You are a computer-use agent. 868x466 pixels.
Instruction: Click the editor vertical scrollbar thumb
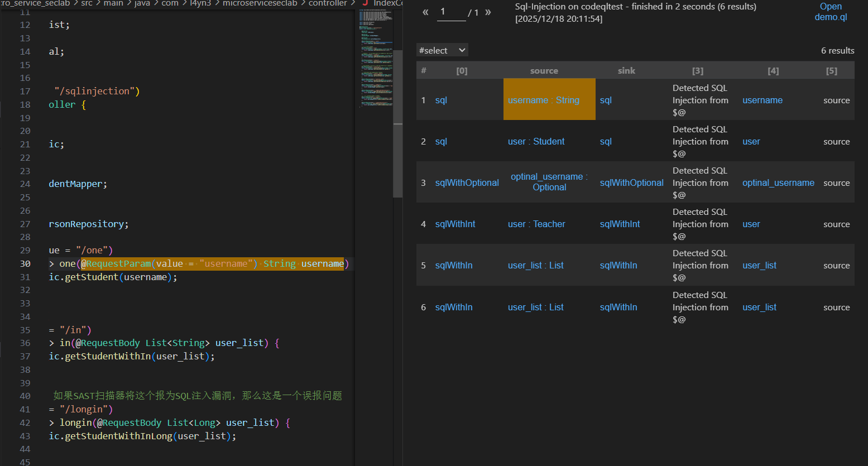point(397,124)
